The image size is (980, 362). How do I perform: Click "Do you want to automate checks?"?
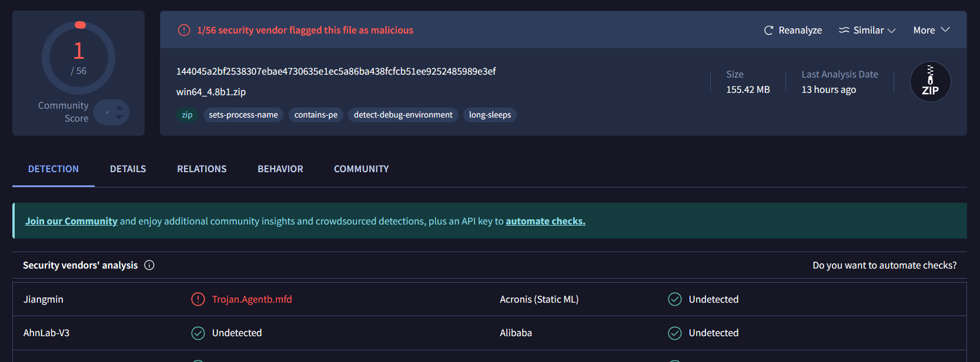(884, 265)
